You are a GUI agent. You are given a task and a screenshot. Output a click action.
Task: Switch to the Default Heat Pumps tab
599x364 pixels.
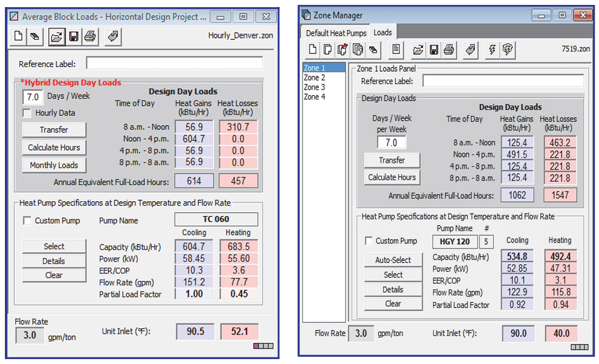pos(336,33)
